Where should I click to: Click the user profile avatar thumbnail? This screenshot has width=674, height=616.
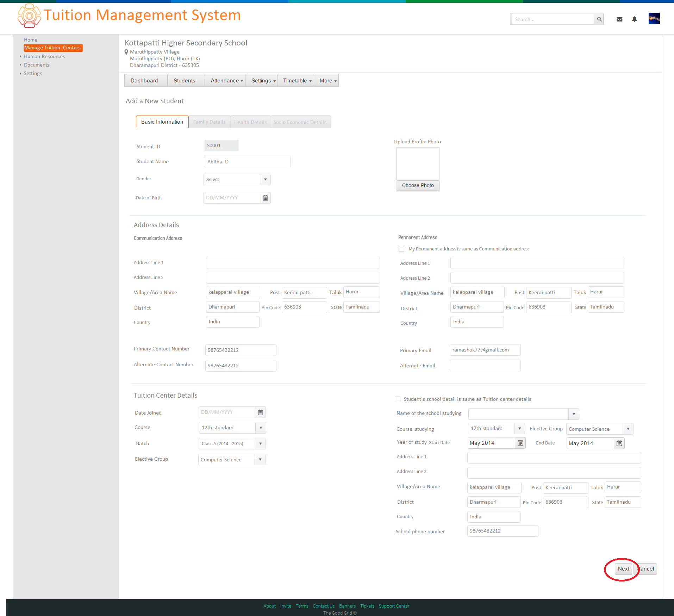pos(654,18)
